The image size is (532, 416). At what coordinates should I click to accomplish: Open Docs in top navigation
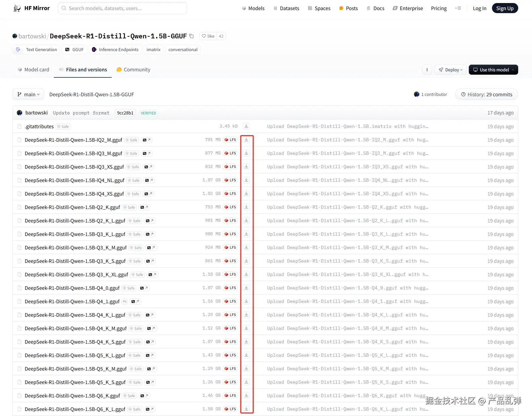click(x=375, y=8)
